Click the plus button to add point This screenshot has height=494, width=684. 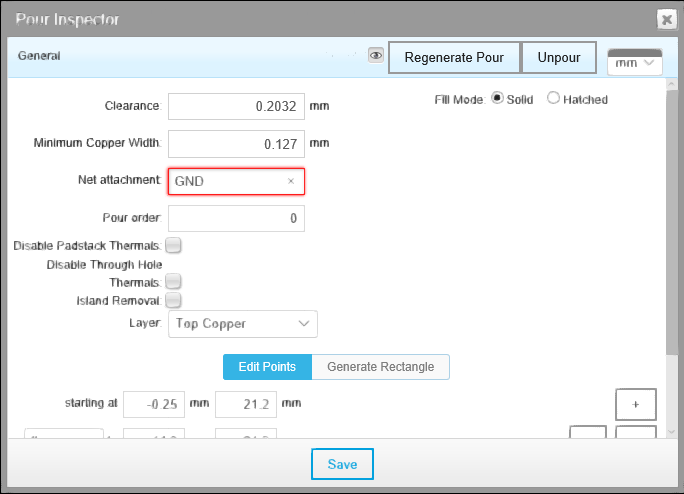click(635, 405)
